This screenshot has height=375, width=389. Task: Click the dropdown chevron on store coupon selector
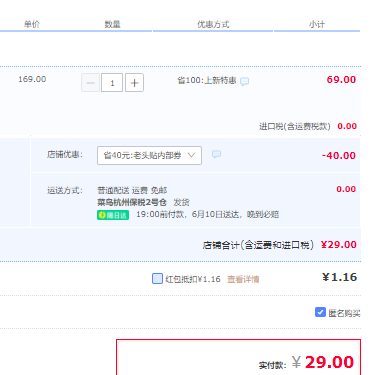191,155
